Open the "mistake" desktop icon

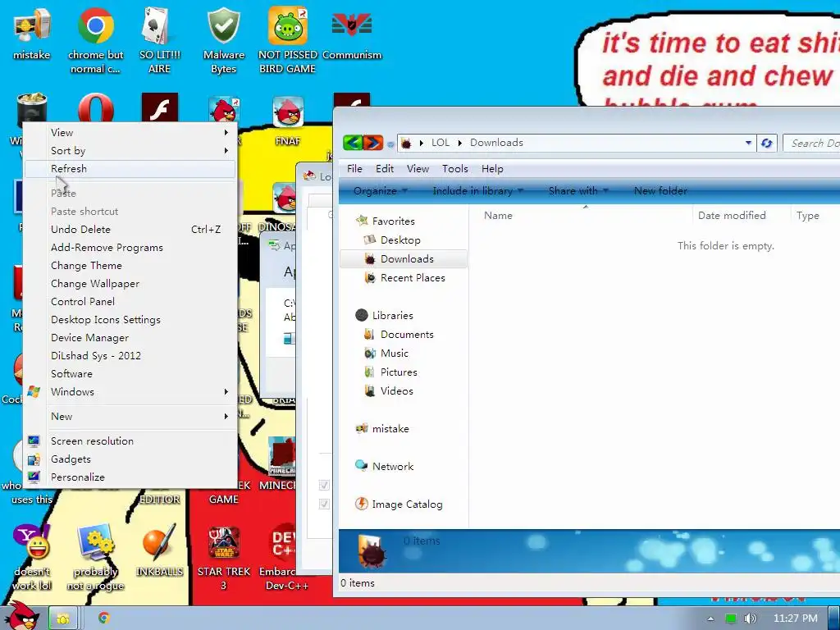tap(32, 34)
